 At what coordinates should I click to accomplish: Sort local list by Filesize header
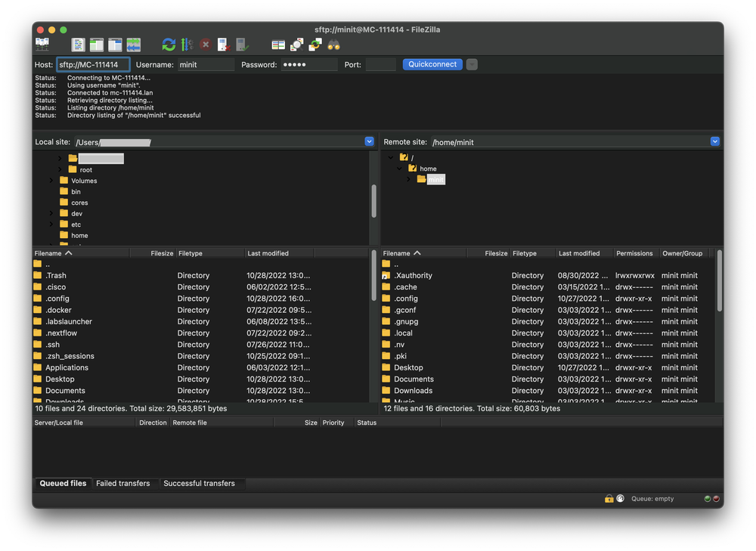pos(153,253)
